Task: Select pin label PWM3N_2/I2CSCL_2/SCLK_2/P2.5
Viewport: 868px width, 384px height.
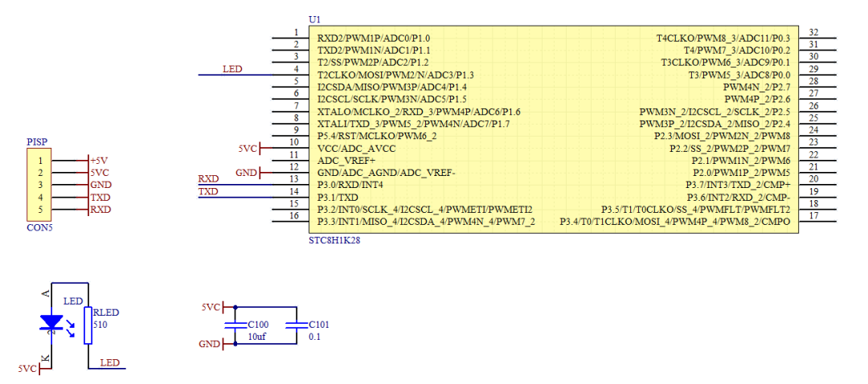Action: 715,111
